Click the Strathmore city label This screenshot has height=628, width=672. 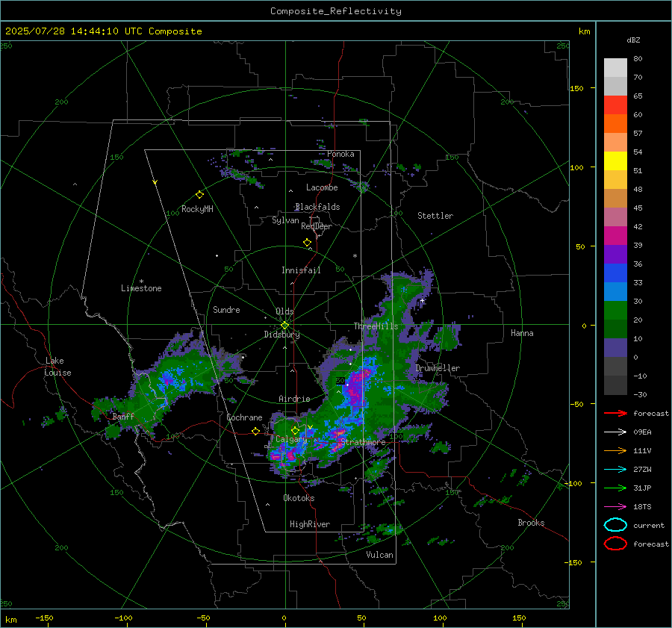point(363,442)
